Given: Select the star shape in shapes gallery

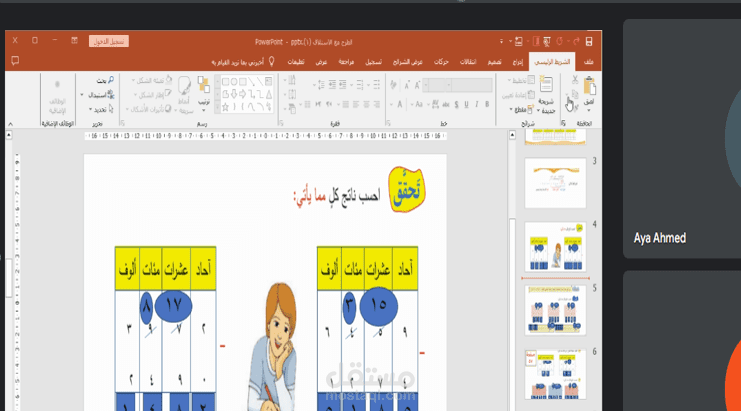Looking at the screenshot, I should (x=225, y=107).
